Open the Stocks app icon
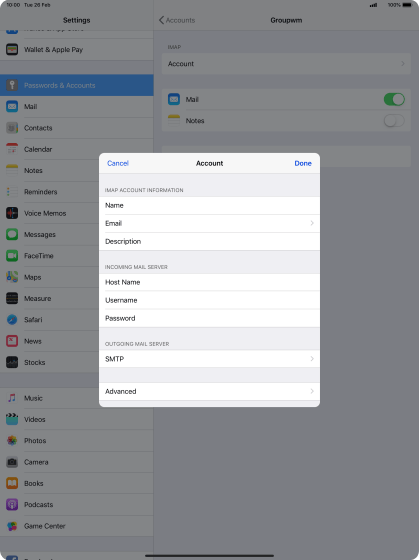 tap(12, 362)
